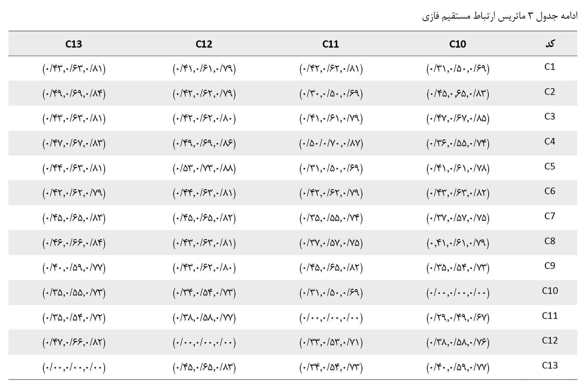Select the C13 row label in code column

(x=550, y=366)
